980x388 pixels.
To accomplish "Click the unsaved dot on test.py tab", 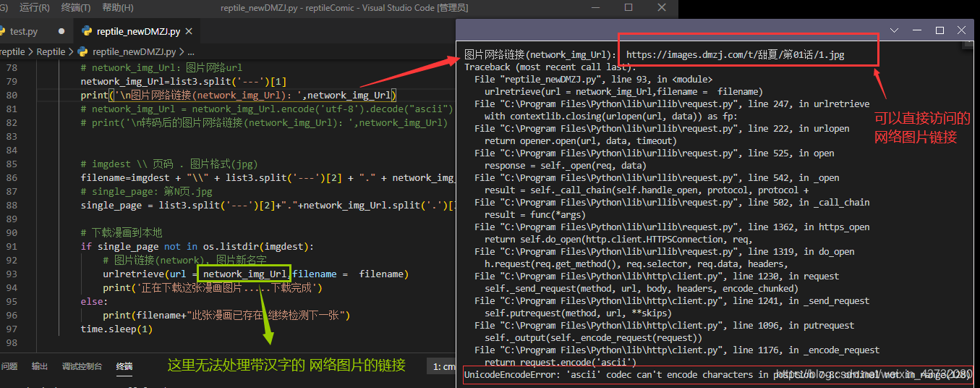I will pyautogui.click(x=61, y=32).
